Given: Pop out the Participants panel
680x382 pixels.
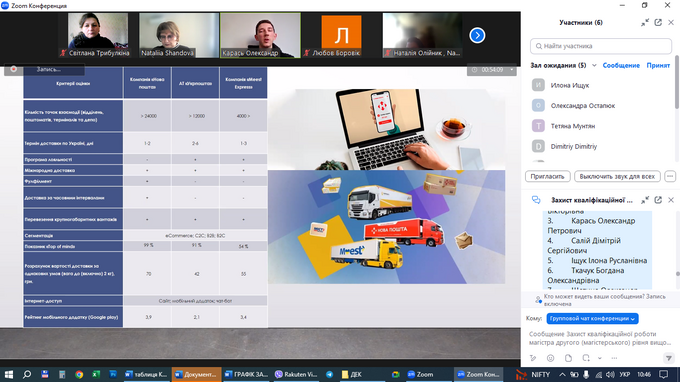Looking at the screenshot, I should tap(658, 23).
